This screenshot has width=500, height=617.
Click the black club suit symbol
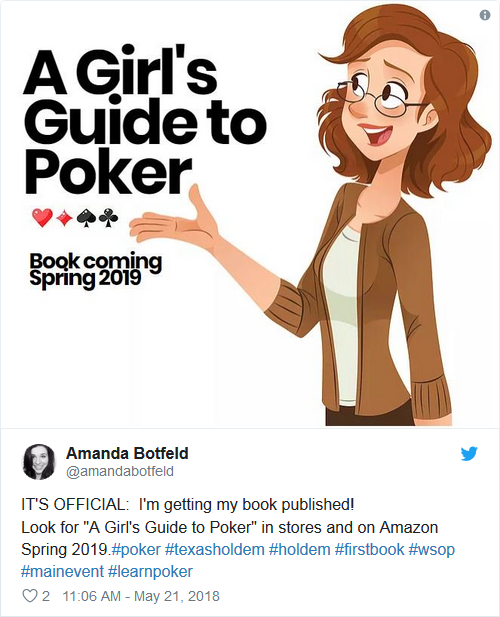click(x=108, y=218)
